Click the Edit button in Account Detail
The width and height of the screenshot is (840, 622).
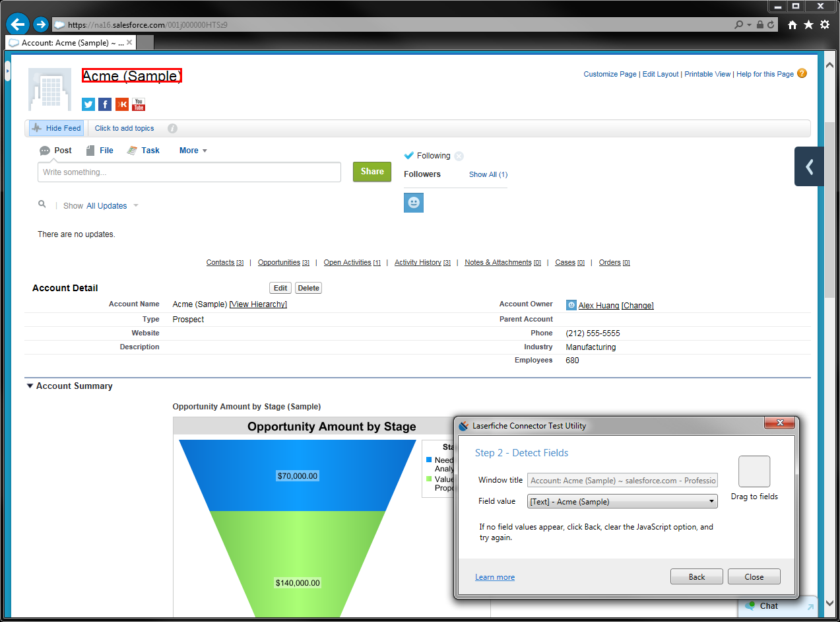280,288
